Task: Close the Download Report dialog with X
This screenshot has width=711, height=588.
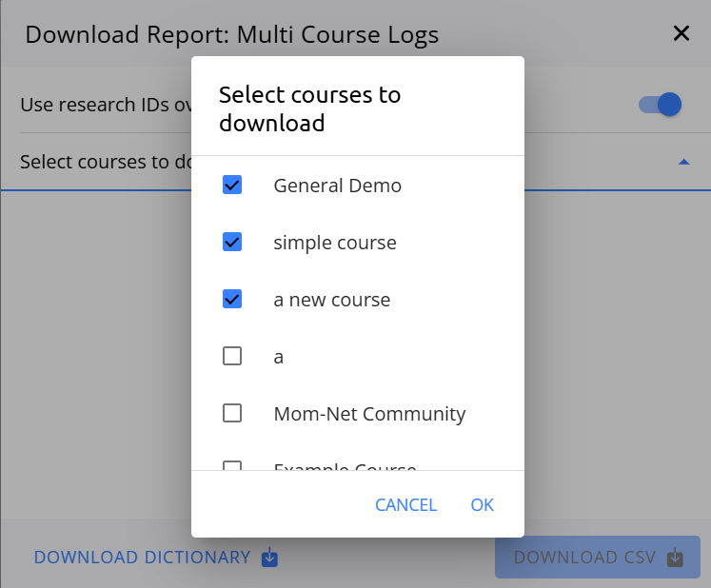Action: [681, 34]
